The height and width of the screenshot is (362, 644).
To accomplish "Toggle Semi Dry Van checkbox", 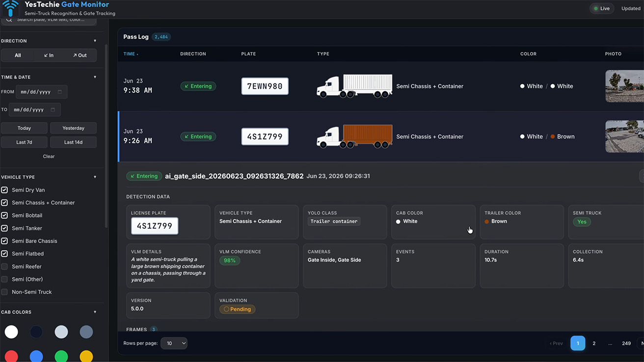I will pos(4,190).
